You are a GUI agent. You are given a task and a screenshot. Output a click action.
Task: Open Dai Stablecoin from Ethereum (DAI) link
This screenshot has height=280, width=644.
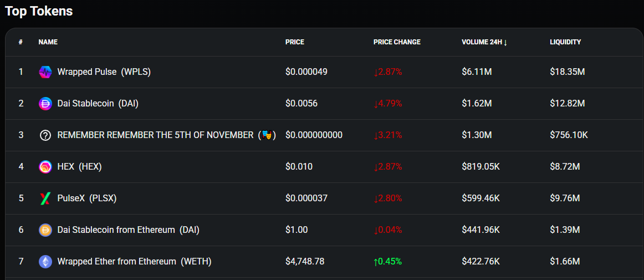[128, 230]
